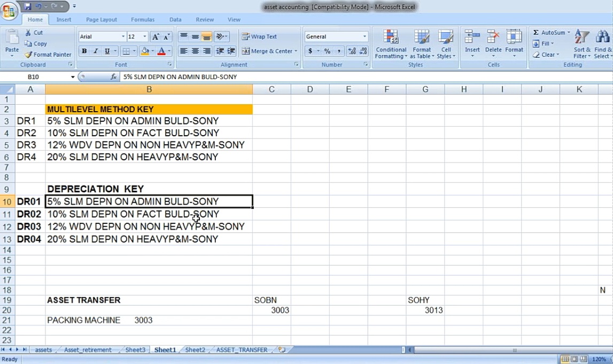Screen dimensions: 613x364
Task: Toggle Bold formatting
Action: pos(84,51)
